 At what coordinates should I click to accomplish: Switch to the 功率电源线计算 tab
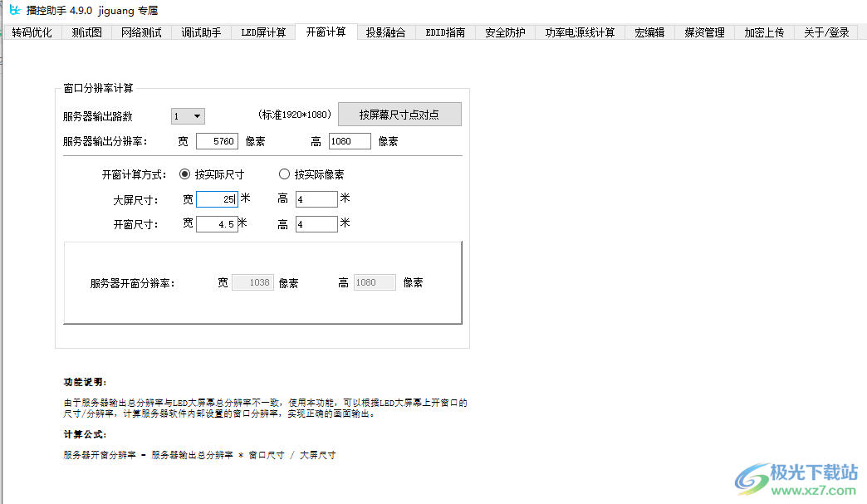click(579, 32)
